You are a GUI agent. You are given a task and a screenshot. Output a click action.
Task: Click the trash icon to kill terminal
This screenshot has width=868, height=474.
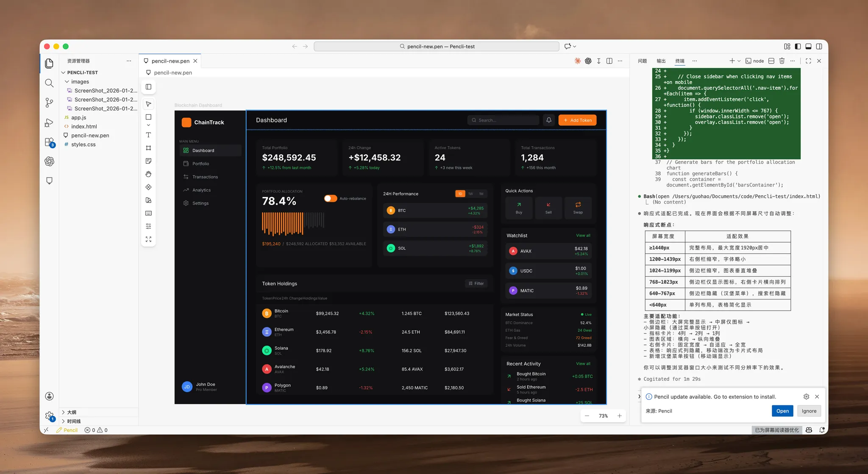782,61
